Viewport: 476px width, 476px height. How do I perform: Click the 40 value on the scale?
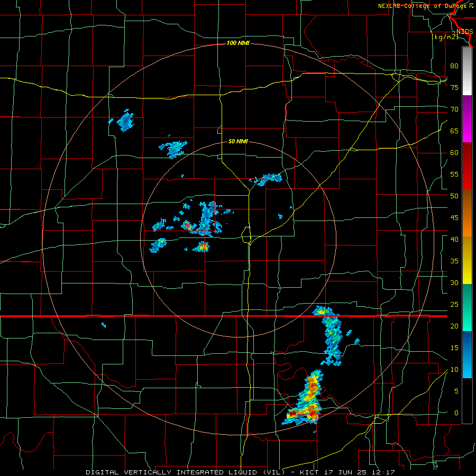pyautogui.click(x=454, y=239)
